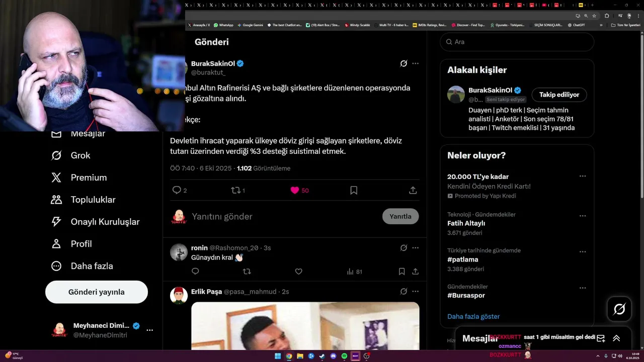Bookmark this page with star icon
This screenshot has width=644, height=362.
(x=594, y=16)
